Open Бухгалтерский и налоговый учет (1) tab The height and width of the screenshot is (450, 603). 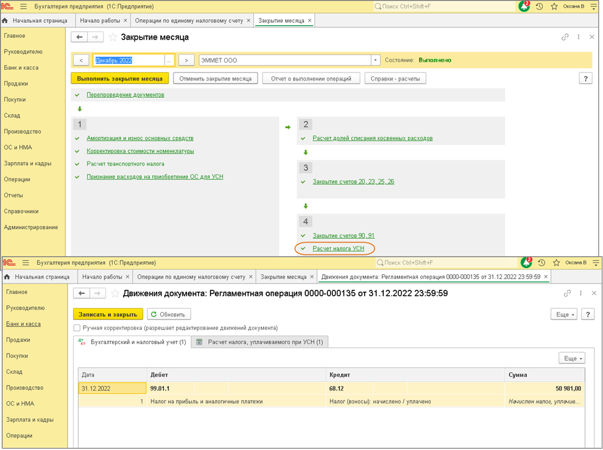point(133,342)
